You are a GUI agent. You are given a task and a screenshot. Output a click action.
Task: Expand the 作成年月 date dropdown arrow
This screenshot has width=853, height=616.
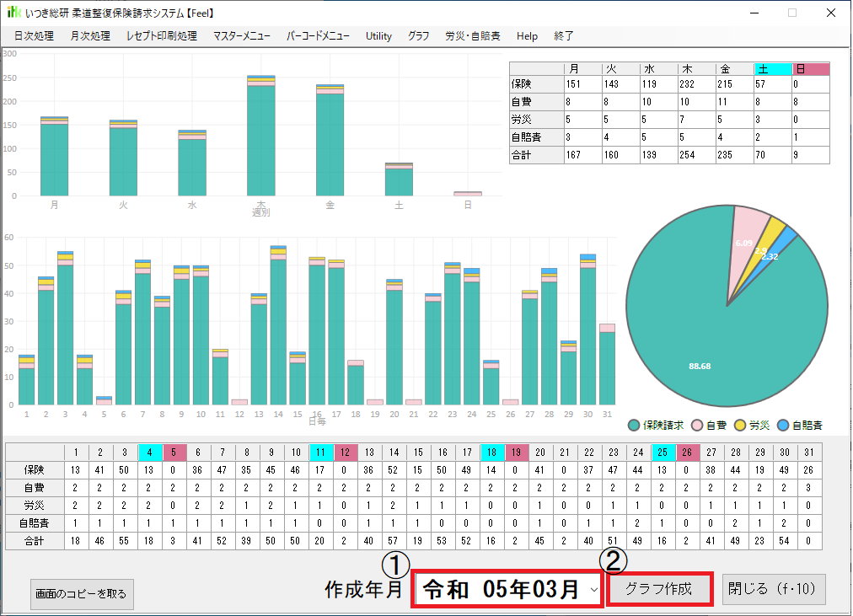click(594, 590)
